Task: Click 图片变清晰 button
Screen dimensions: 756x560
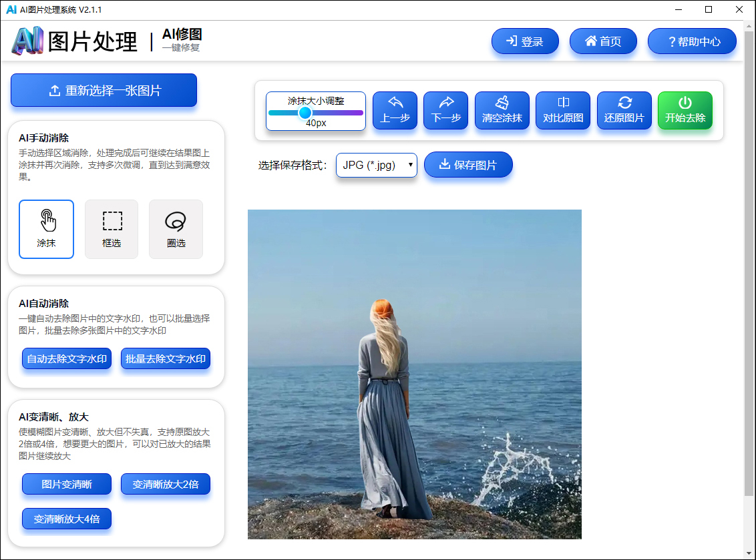Action: click(67, 484)
